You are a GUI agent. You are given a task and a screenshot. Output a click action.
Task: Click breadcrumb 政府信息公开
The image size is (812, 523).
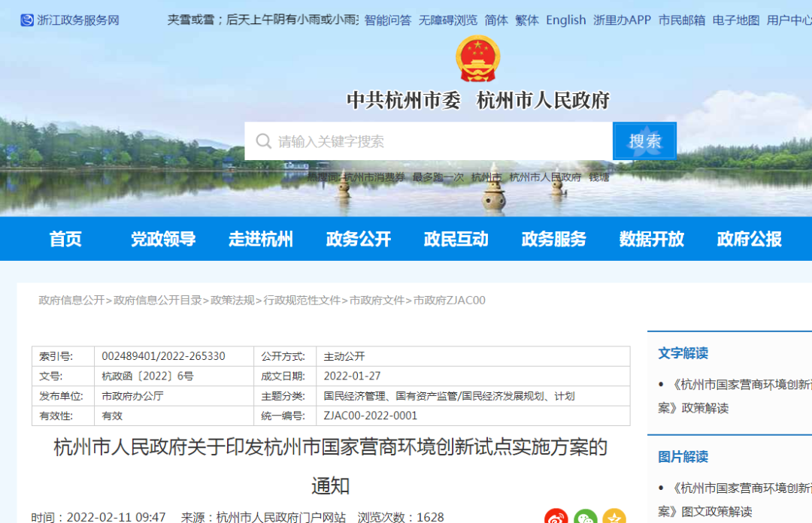71,301
